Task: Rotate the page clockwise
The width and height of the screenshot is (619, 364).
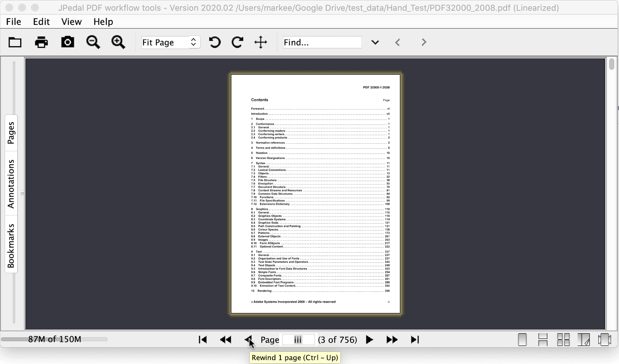Action: click(237, 42)
